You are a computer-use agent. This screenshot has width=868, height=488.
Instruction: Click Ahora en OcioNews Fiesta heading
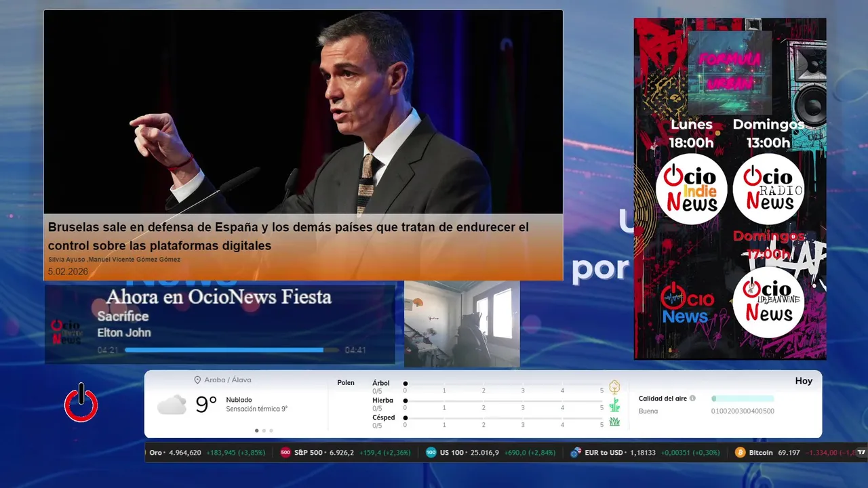[219, 297]
